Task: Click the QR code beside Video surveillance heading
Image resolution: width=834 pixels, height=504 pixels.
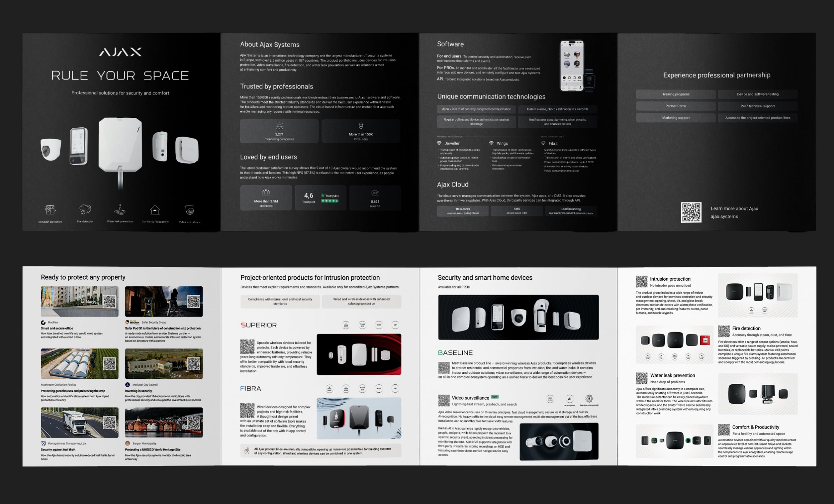Action: [444, 400]
